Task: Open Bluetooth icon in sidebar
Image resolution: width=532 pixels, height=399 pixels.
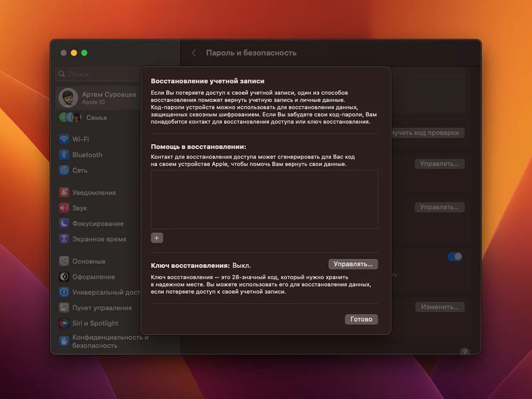Action: point(64,155)
